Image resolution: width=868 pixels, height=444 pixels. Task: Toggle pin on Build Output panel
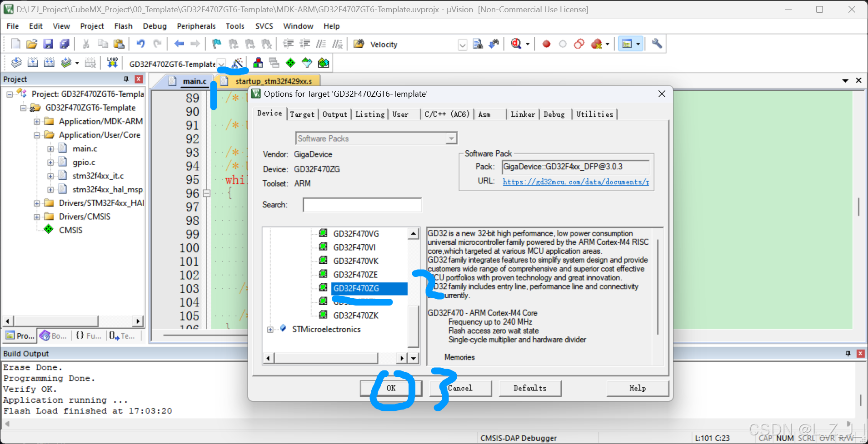(x=848, y=353)
